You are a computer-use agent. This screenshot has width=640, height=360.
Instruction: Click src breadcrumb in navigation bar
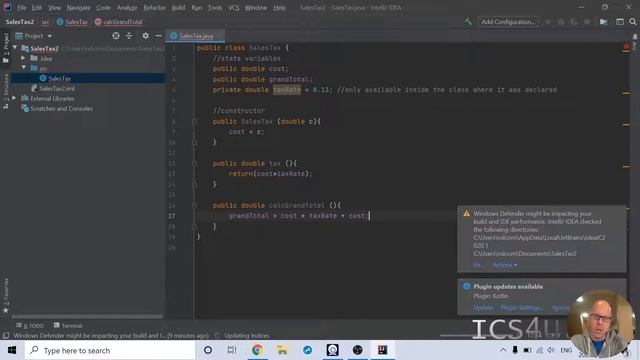click(45, 22)
